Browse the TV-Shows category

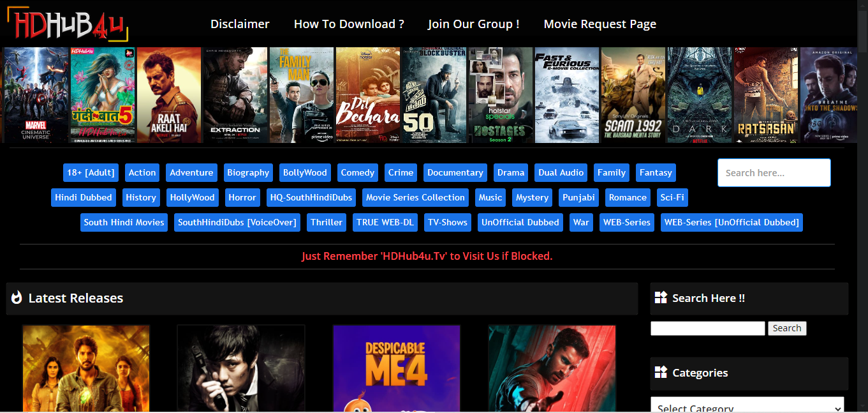click(448, 222)
